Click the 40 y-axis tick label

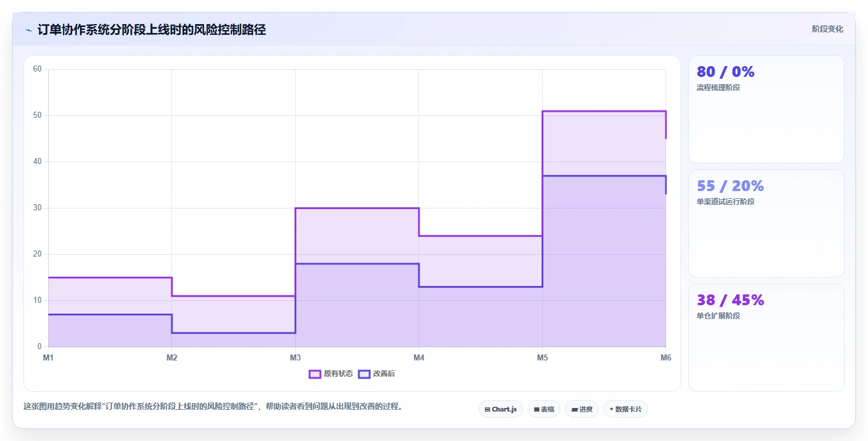pyautogui.click(x=37, y=162)
